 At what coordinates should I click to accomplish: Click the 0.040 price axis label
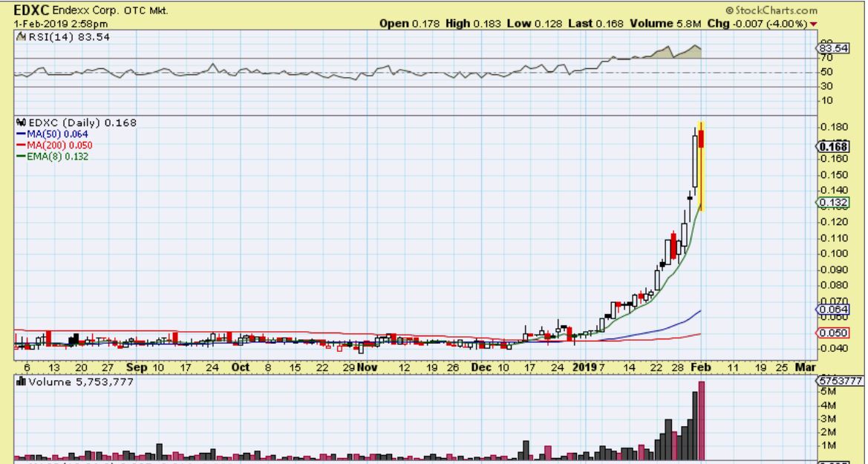(x=835, y=348)
